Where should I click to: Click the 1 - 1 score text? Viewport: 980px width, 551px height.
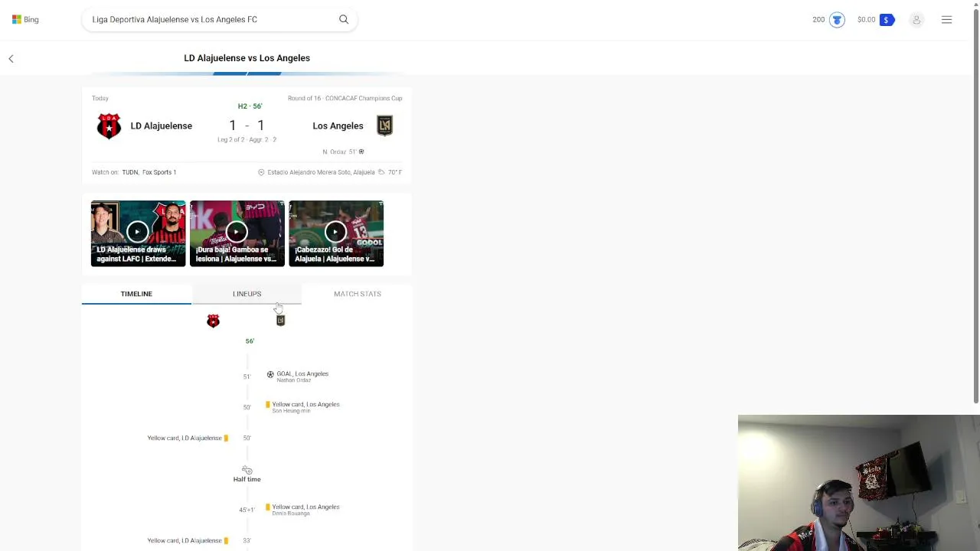click(247, 126)
